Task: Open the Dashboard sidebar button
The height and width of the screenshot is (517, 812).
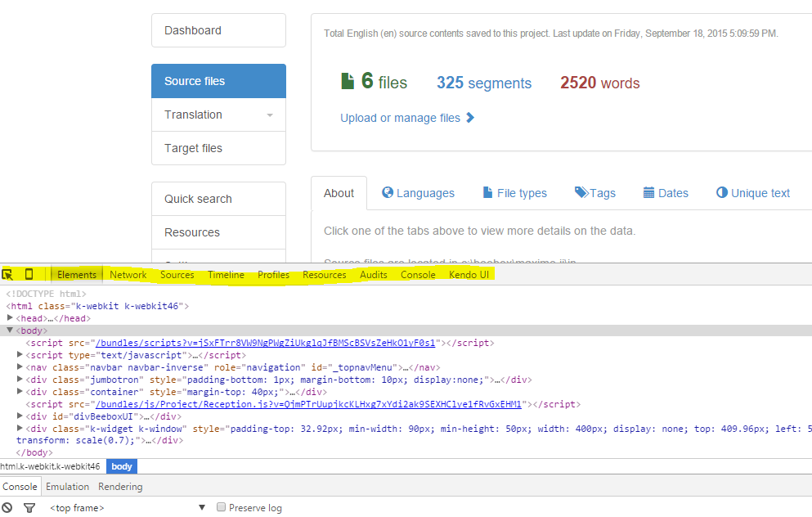Action: click(218, 30)
